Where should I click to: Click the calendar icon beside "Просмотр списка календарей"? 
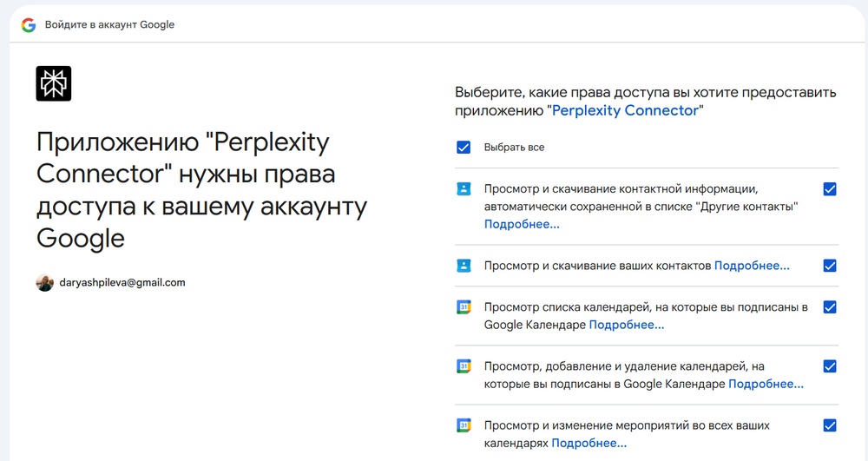(464, 307)
